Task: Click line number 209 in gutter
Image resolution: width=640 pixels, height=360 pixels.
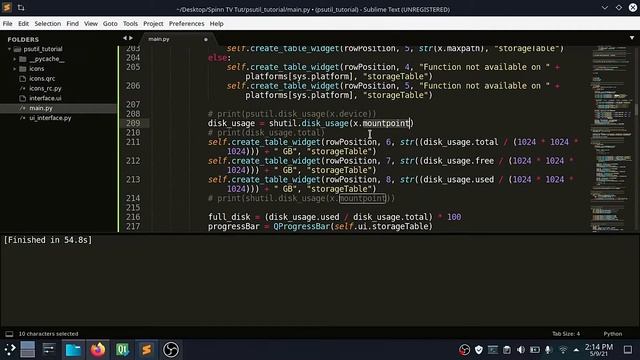Action: point(133,123)
